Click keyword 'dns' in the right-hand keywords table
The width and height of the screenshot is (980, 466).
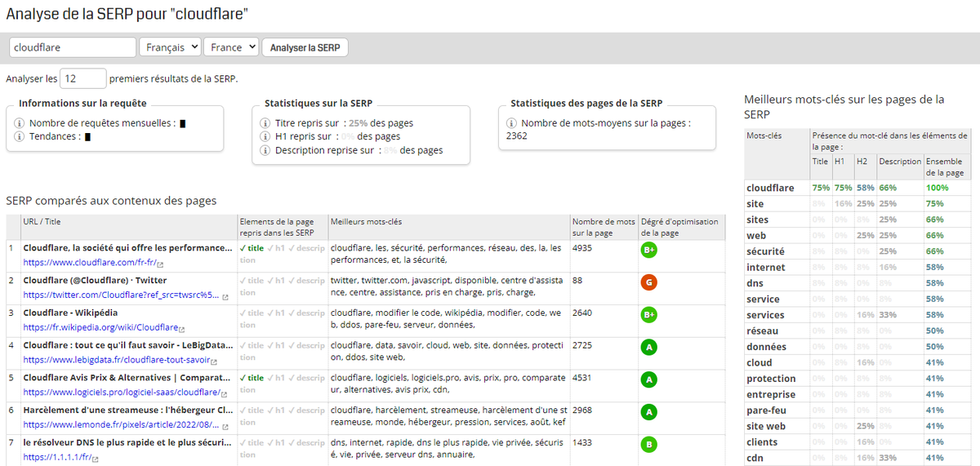click(x=755, y=284)
